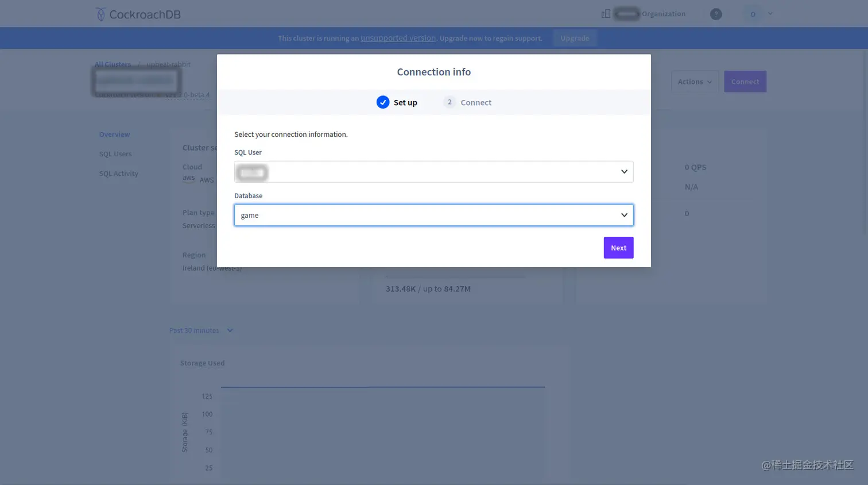
Task: Click the 0 QPS value
Action: 695,167
